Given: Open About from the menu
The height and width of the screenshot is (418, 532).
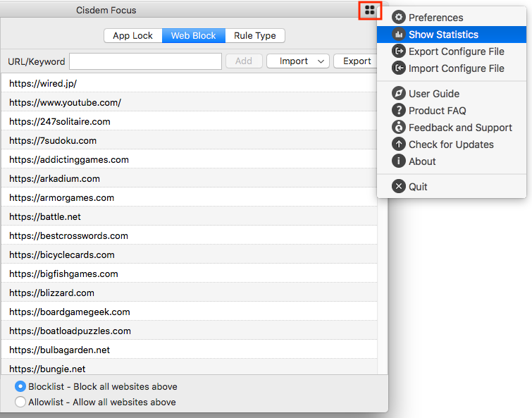Looking at the screenshot, I should pyautogui.click(x=422, y=161).
